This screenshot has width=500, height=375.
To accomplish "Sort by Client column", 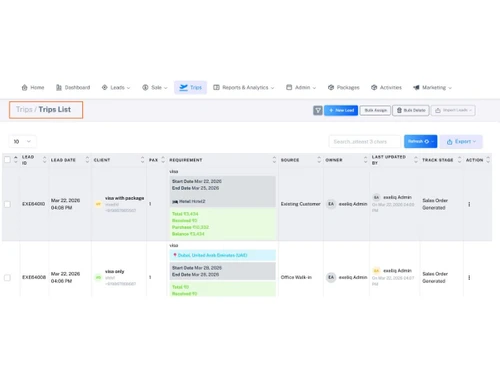I will [x=142, y=160].
